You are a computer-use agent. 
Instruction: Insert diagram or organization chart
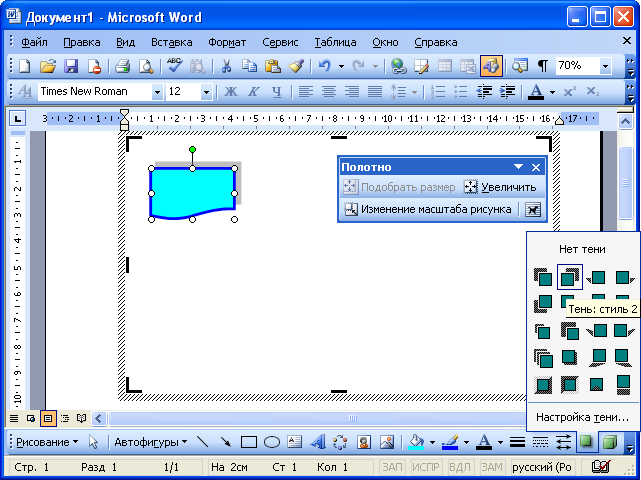pos(340,442)
